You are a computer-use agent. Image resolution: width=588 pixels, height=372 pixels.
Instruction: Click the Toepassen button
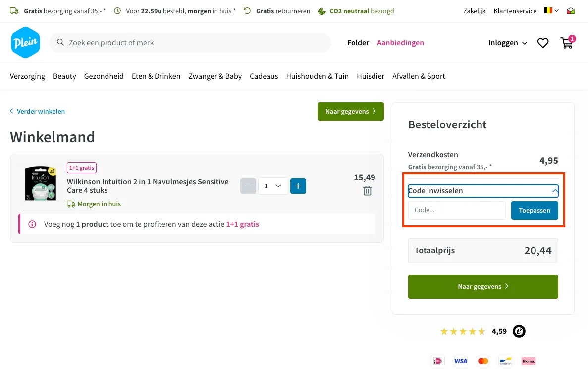(535, 210)
